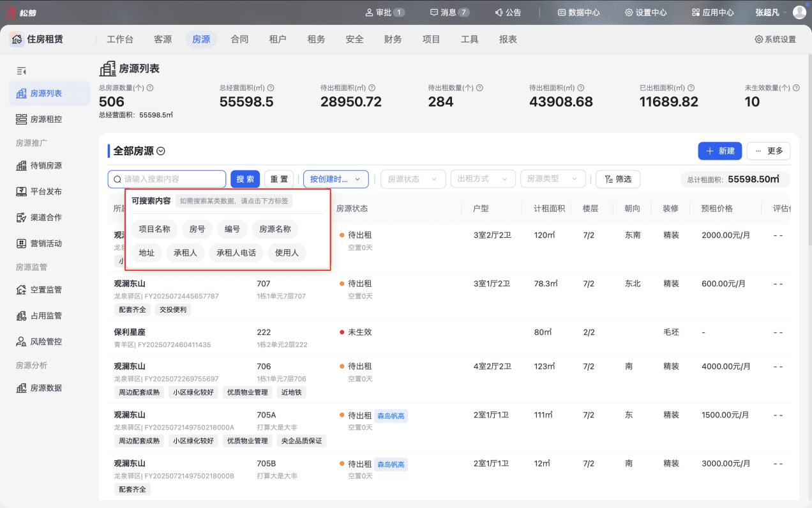The width and height of the screenshot is (812, 508).
Task: Click the search input field
Action: 167,180
